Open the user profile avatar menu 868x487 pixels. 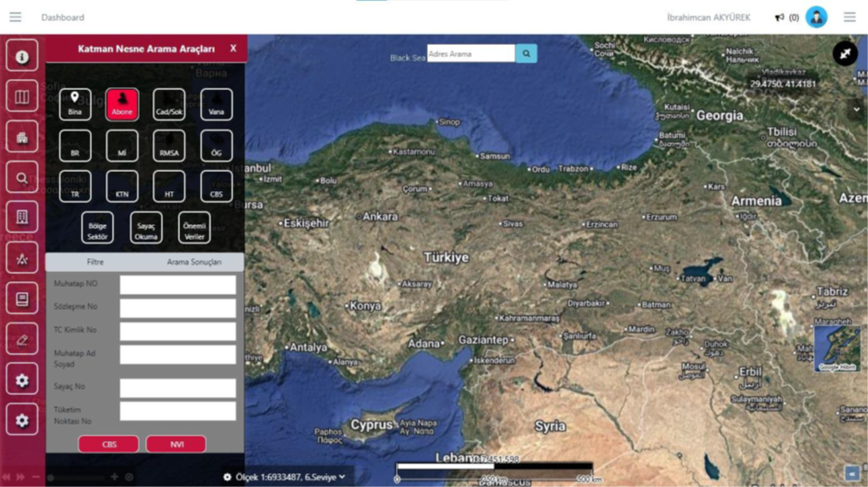click(x=816, y=17)
